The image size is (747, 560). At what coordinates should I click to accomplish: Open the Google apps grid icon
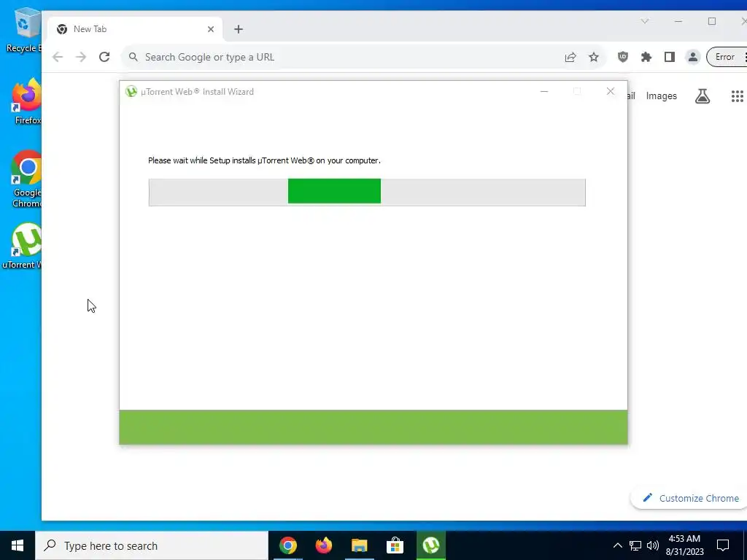[737, 96]
